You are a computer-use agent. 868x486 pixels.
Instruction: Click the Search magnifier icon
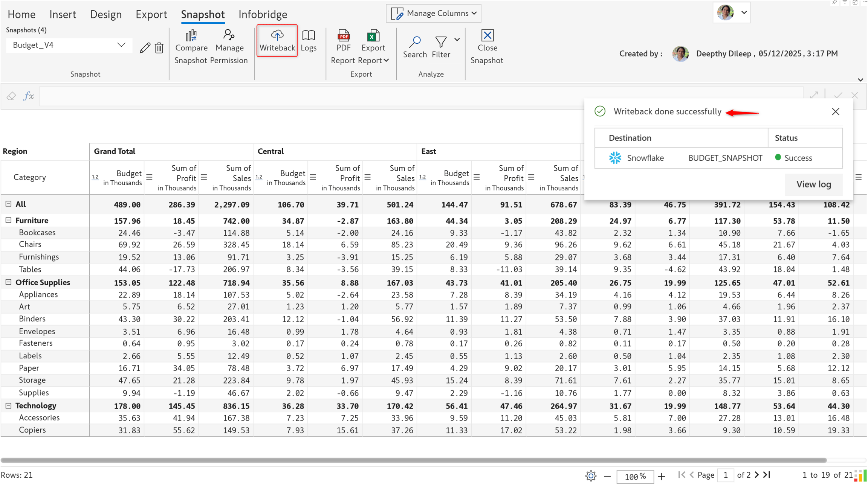coord(415,42)
